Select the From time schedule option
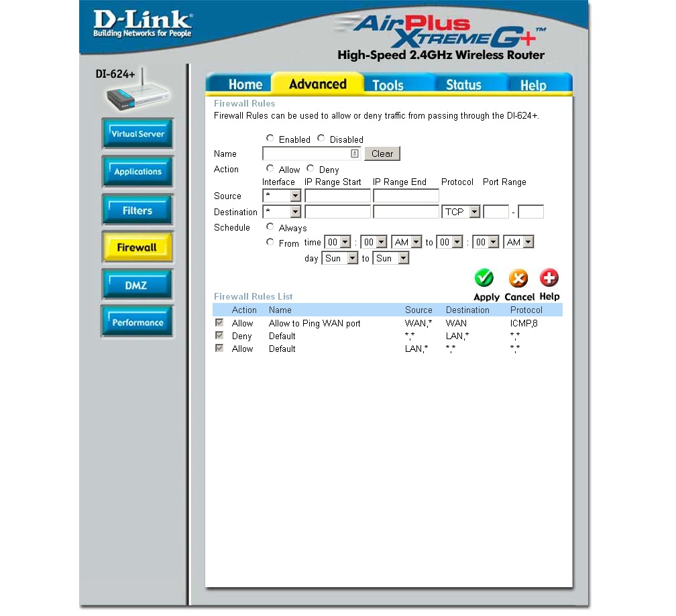Screen dimensions: 676x616 [x=270, y=242]
